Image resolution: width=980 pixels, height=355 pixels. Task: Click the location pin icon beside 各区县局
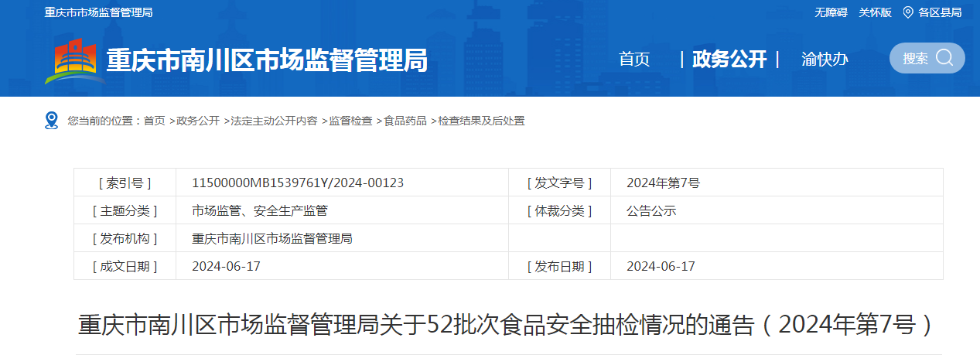pos(908,12)
